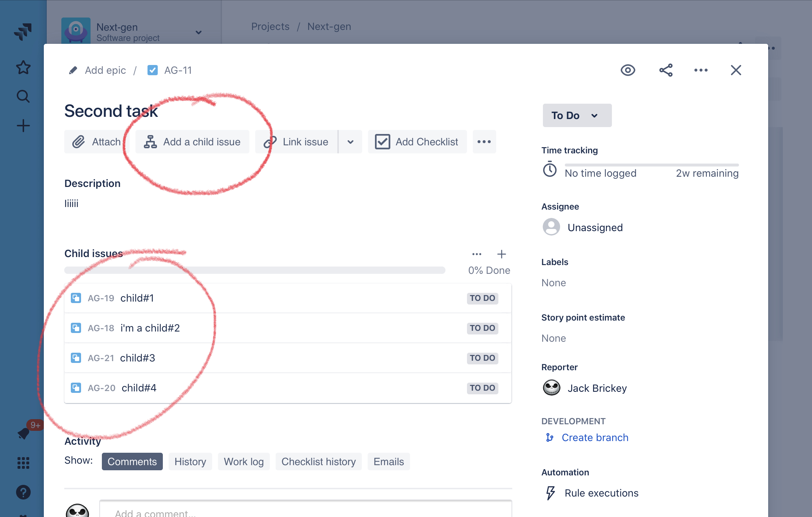Screen dimensions: 812x517
Task: Click the share icon on the issue
Action: pyautogui.click(x=665, y=70)
